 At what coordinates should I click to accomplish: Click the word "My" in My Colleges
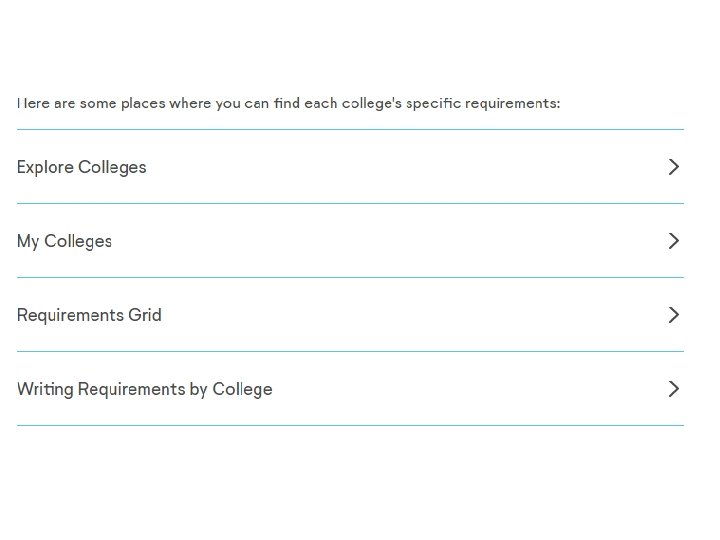[x=28, y=241]
